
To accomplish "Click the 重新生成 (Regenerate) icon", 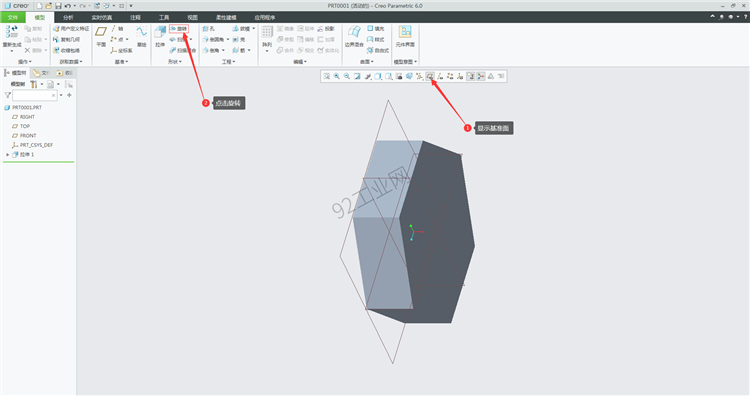I will coord(11,37).
